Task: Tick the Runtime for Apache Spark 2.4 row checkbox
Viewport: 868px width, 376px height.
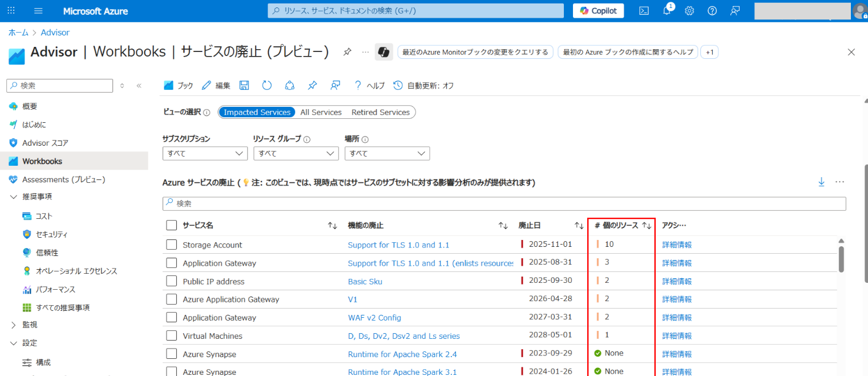Action: (x=171, y=354)
